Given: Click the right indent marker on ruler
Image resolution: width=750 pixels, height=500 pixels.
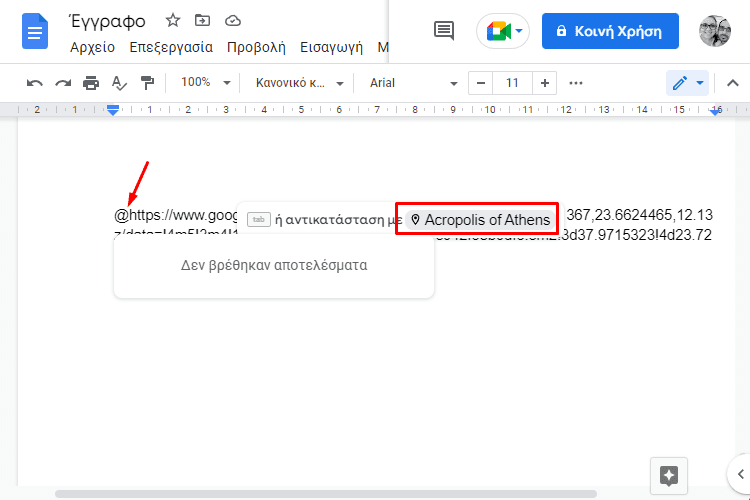Looking at the screenshot, I should [716, 111].
